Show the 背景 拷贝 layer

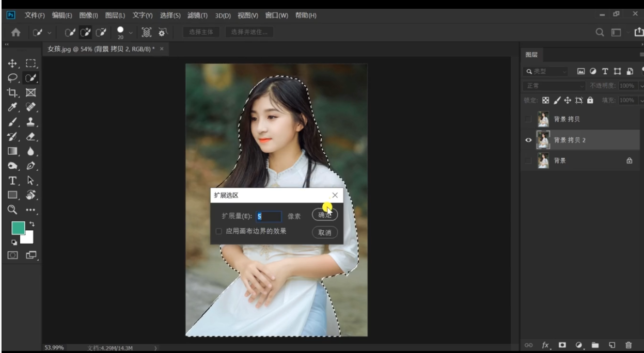pos(528,119)
